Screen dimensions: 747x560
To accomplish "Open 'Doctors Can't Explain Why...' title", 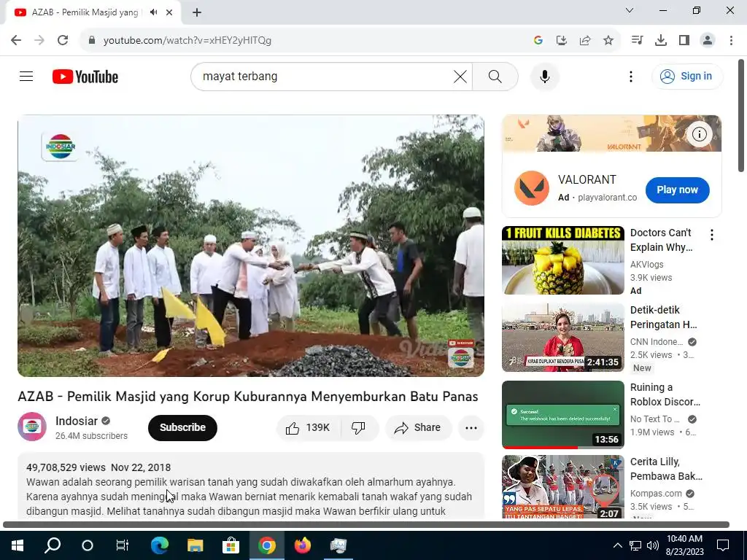I will coord(661,240).
